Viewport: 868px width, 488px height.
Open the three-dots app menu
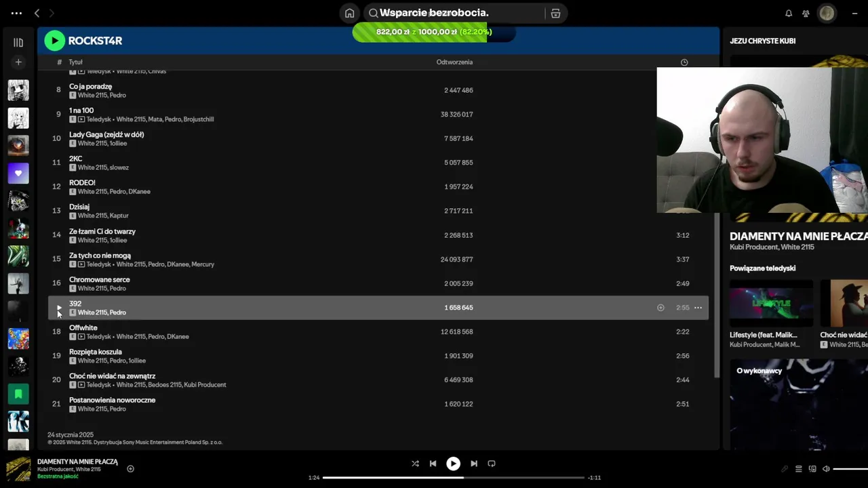(16, 13)
